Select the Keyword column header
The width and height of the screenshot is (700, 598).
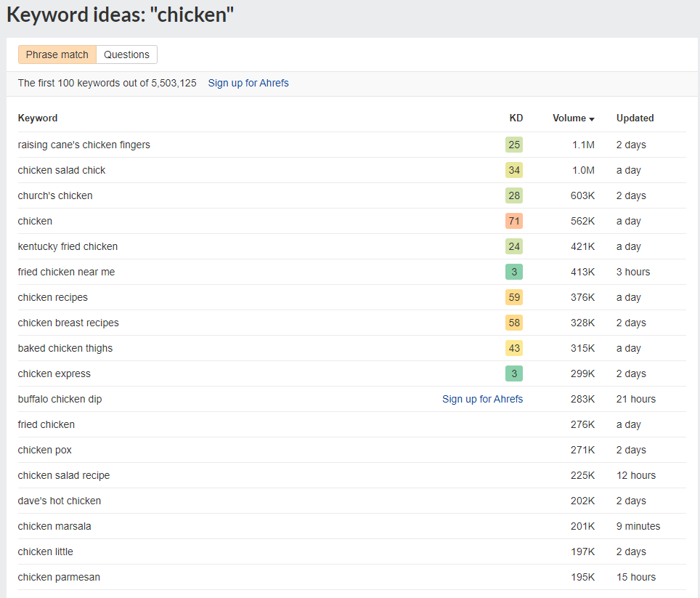38,118
